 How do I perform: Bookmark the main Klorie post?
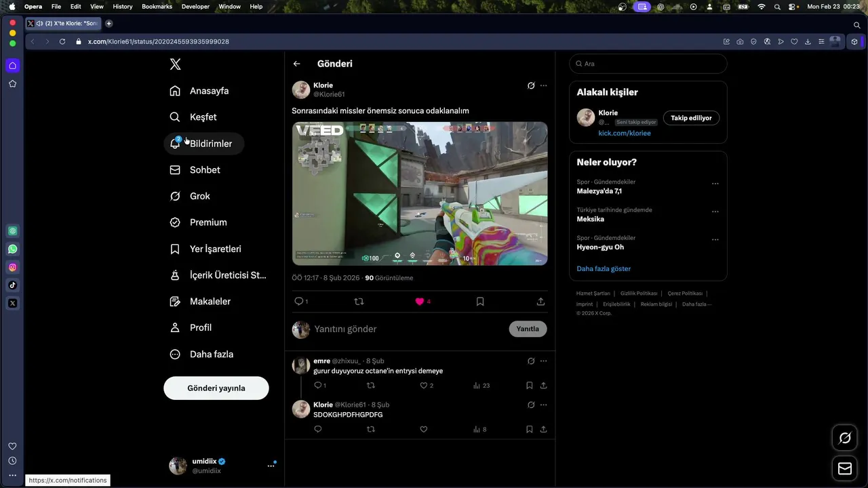(x=480, y=302)
